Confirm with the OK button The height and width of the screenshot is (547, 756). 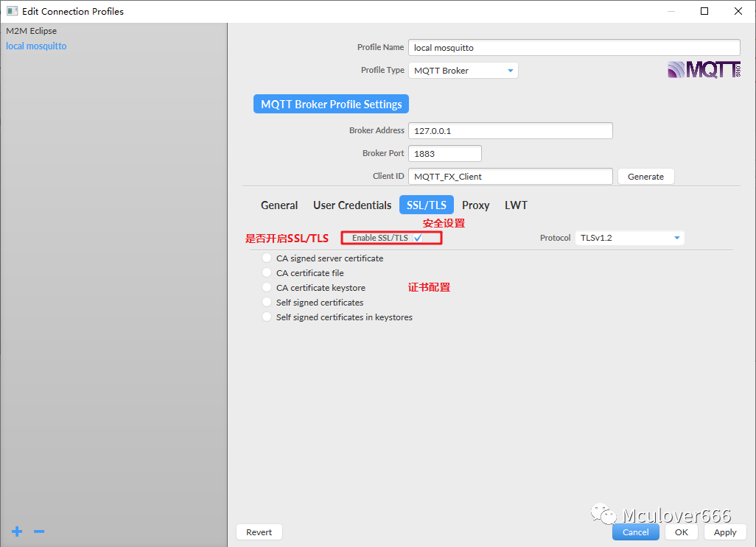(682, 532)
